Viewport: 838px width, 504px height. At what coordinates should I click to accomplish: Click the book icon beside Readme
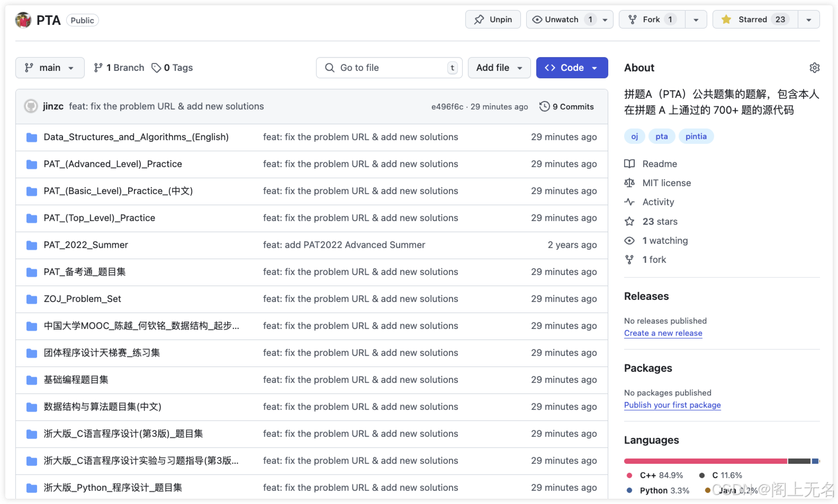coord(629,164)
